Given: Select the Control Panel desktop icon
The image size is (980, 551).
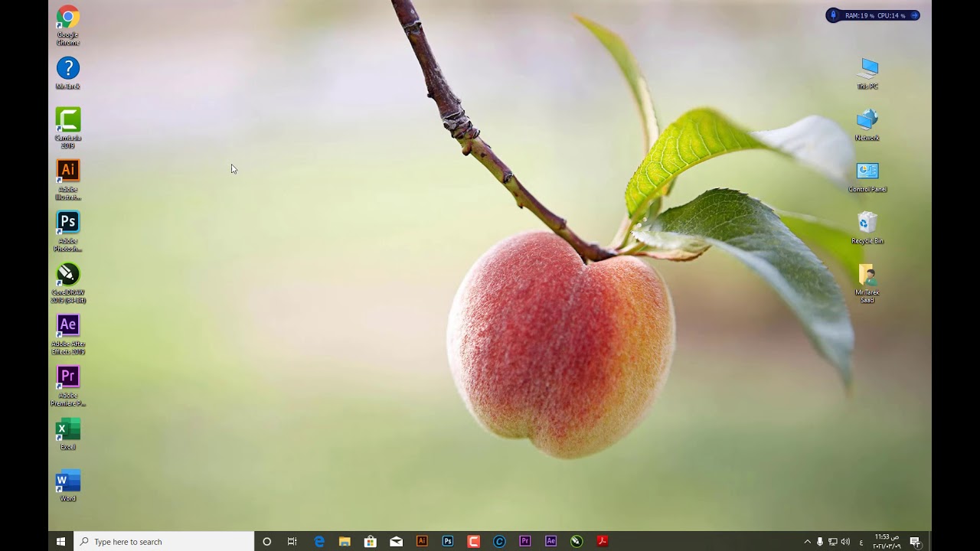Looking at the screenshot, I should pyautogui.click(x=867, y=176).
